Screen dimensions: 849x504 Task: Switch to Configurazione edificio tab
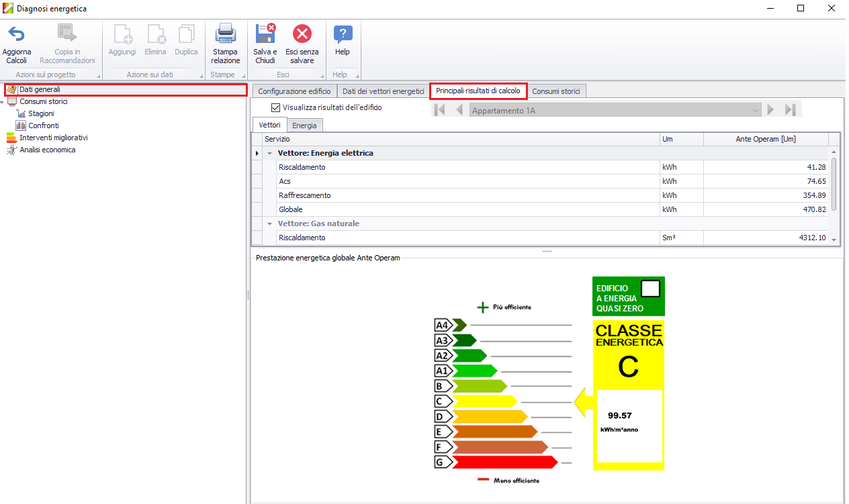(294, 91)
